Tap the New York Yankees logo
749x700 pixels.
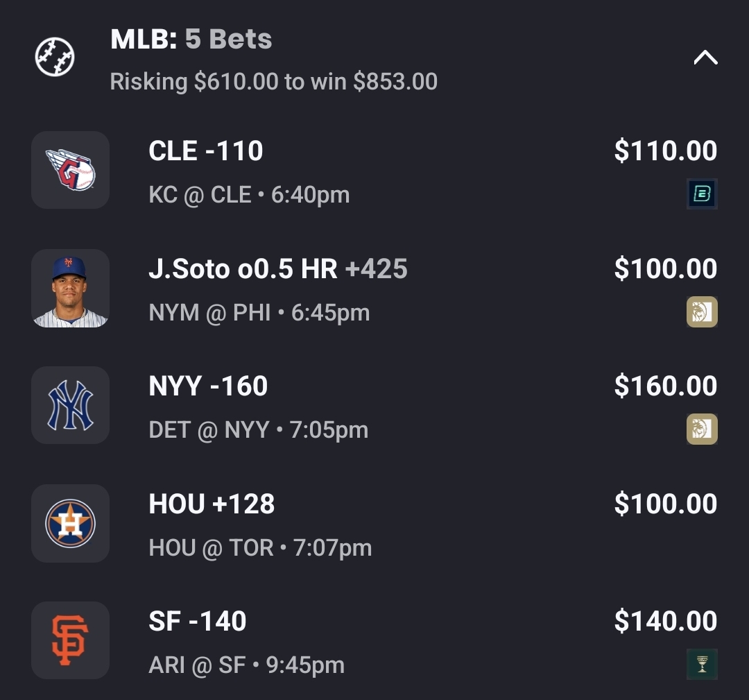(70, 405)
